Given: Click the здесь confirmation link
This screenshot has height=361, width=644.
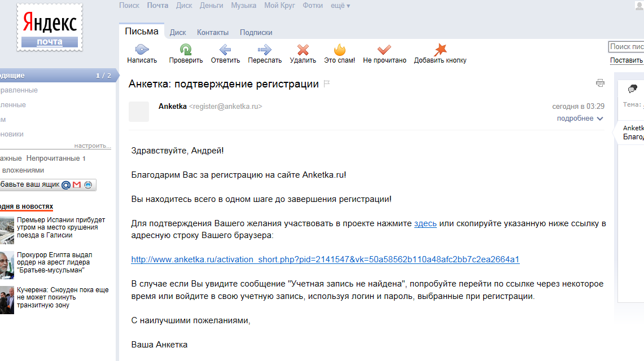Looking at the screenshot, I should click(x=425, y=223).
